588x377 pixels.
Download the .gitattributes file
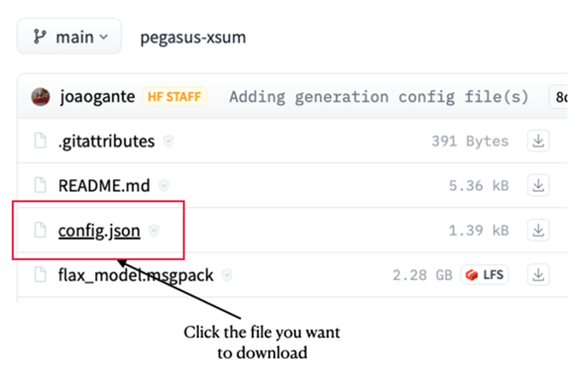(x=538, y=141)
